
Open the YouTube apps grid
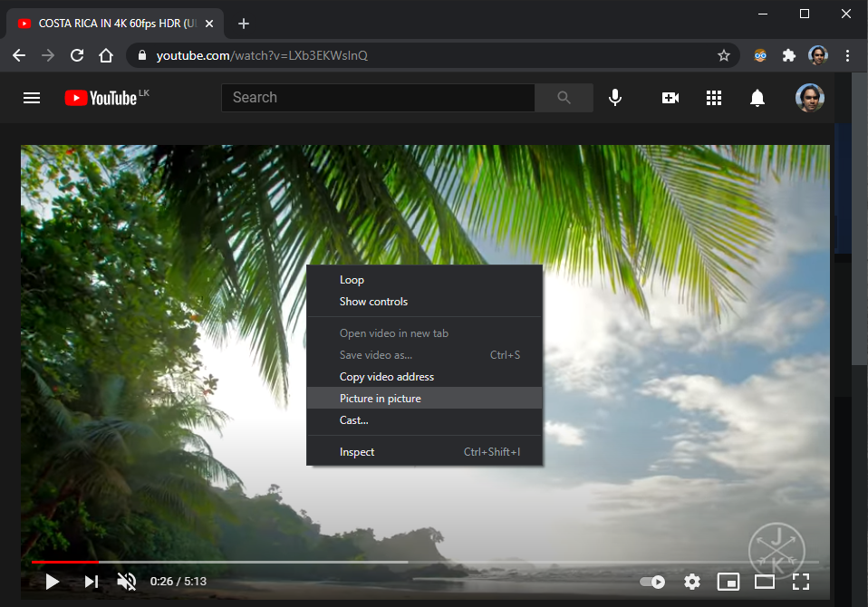[714, 98]
